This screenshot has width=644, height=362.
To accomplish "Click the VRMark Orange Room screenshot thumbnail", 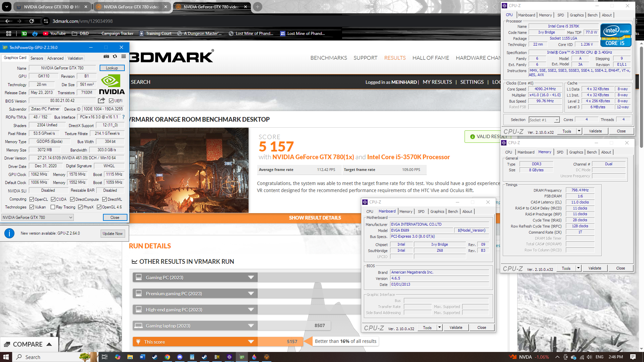I will click(x=189, y=170).
